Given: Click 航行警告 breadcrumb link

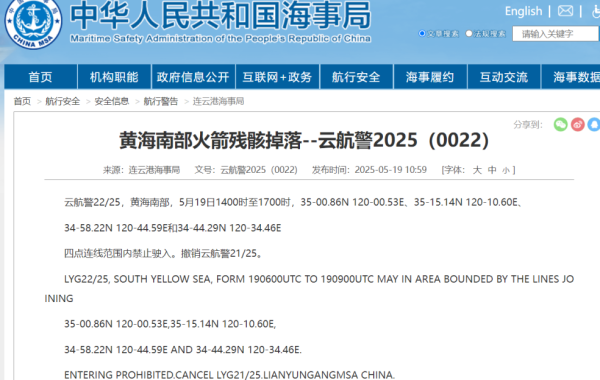Looking at the screenshot, I should pos(161,101).
